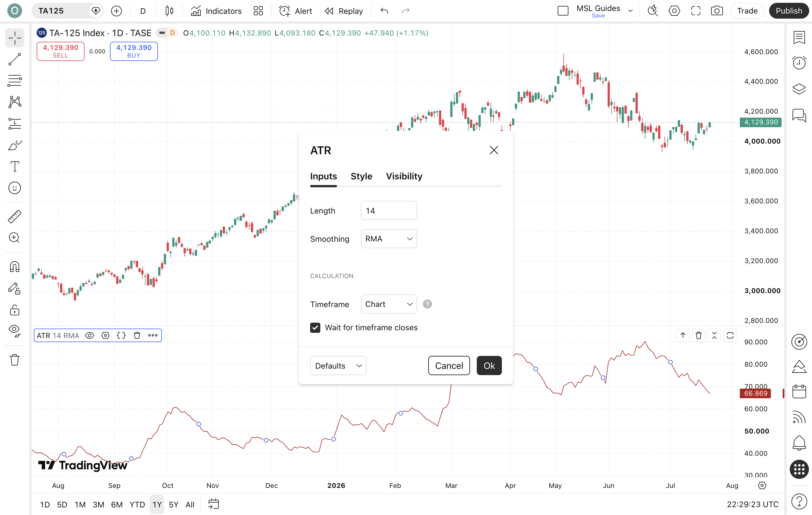The height and width of the screenshot is (515, 812).
Task: Collapse the ATR pane
Action: 714,336
